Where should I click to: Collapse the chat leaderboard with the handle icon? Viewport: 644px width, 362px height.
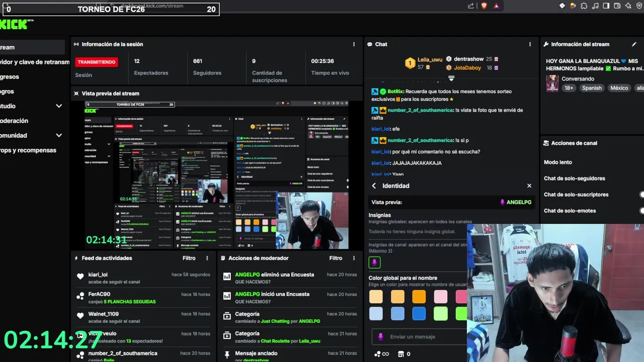click(451, 78)
